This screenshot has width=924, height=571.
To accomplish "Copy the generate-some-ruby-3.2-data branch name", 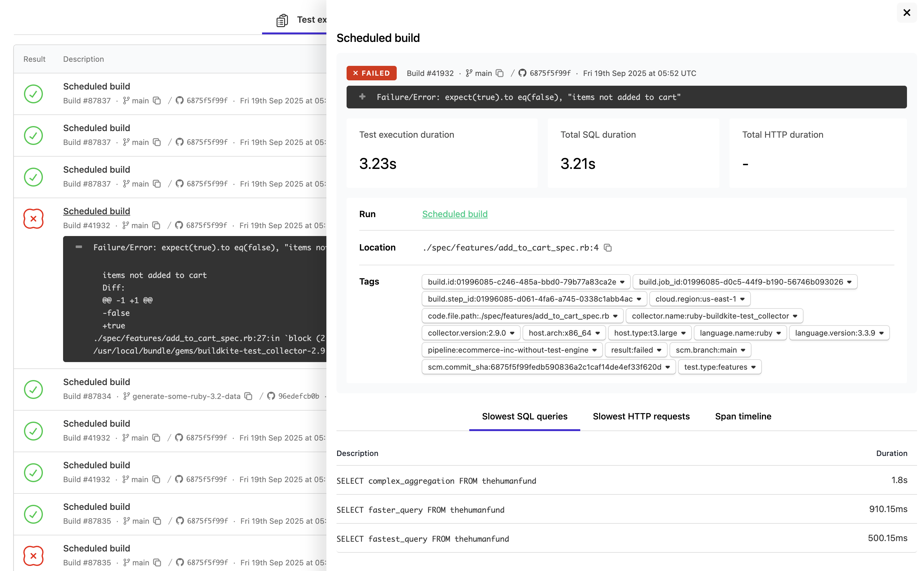I will coord(248,396).
